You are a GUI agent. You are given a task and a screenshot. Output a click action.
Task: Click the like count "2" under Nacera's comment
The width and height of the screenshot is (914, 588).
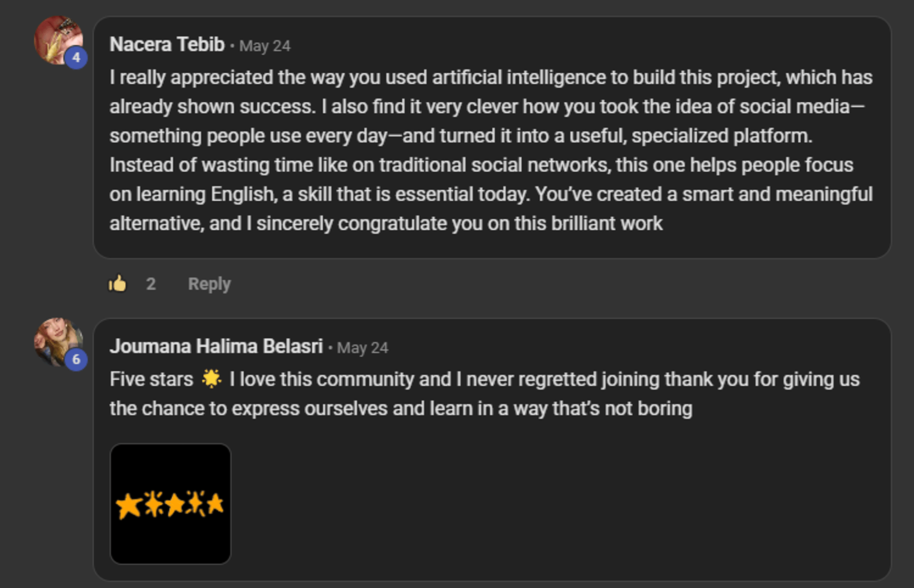151,284
